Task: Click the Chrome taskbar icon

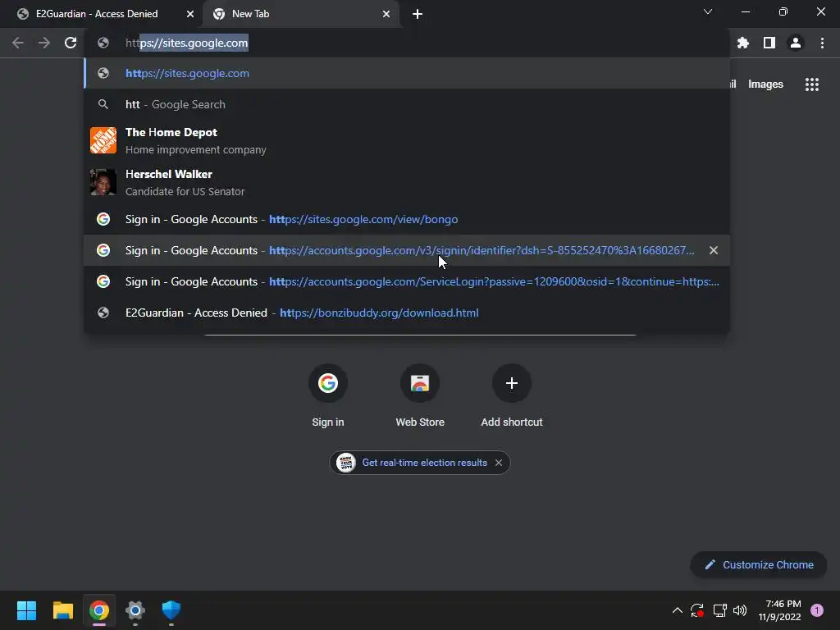Action: (99, 610)
